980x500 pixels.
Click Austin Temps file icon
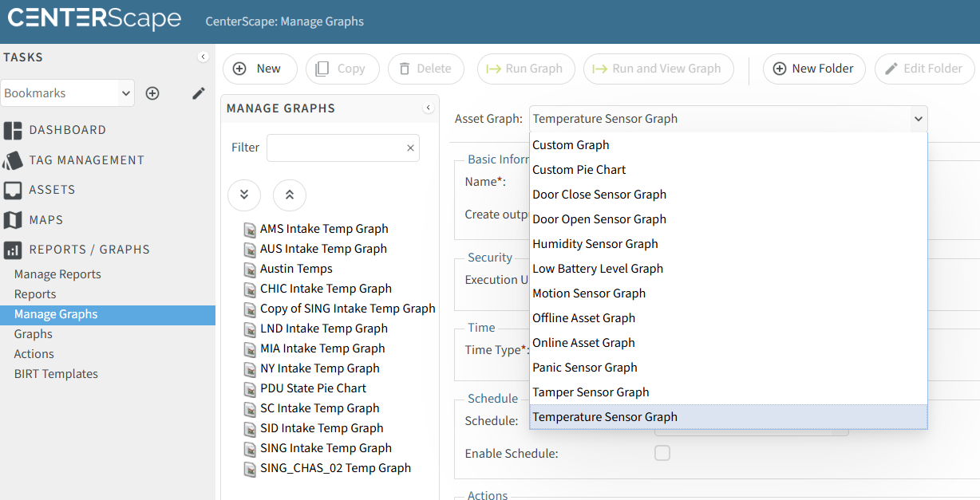click(250, 270)
